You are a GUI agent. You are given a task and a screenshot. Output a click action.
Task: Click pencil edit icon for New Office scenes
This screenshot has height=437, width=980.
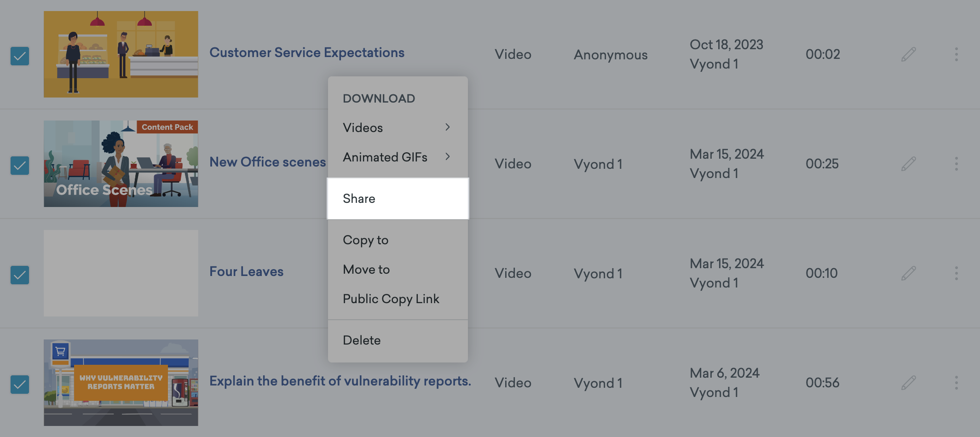(x=908, y=164)
